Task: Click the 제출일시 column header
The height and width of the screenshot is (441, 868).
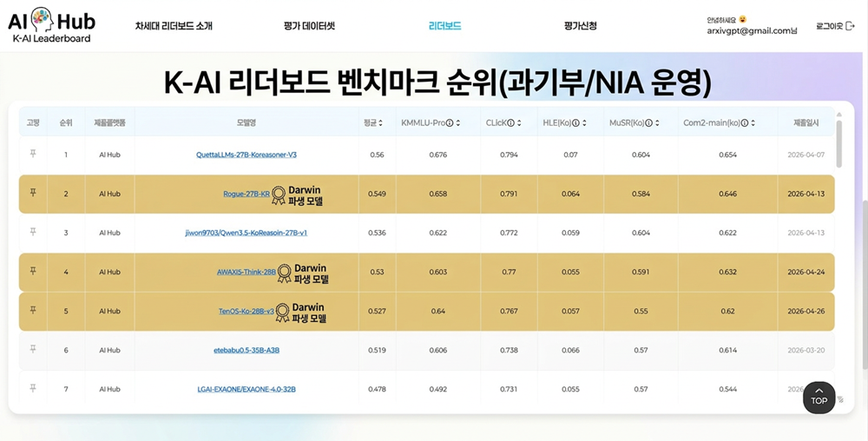Action: pos(806,123)
